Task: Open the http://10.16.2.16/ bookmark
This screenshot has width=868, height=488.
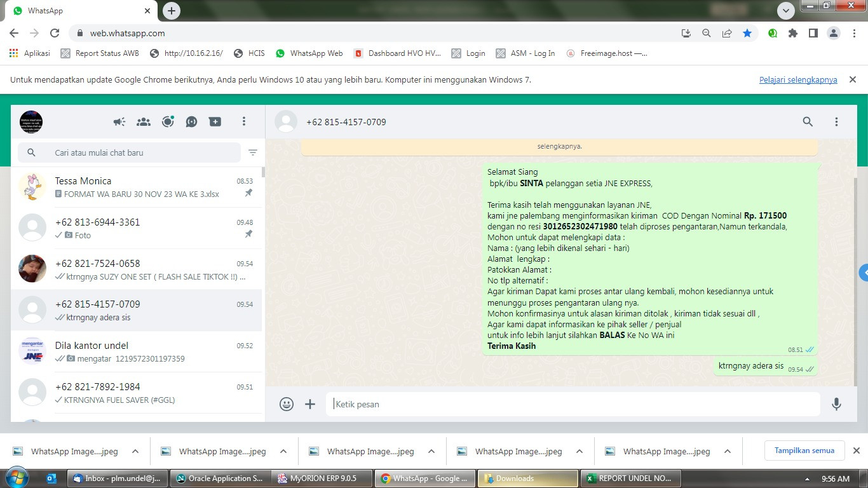Action: click(186, 53)
